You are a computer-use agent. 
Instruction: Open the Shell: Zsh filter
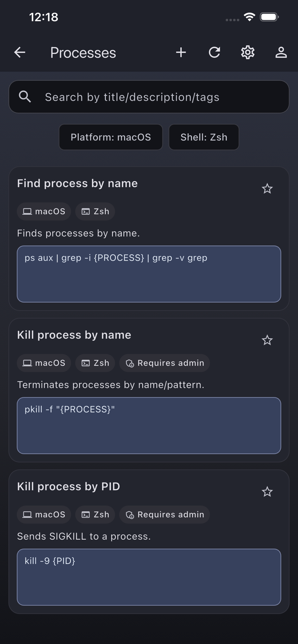tap(204, 137)
